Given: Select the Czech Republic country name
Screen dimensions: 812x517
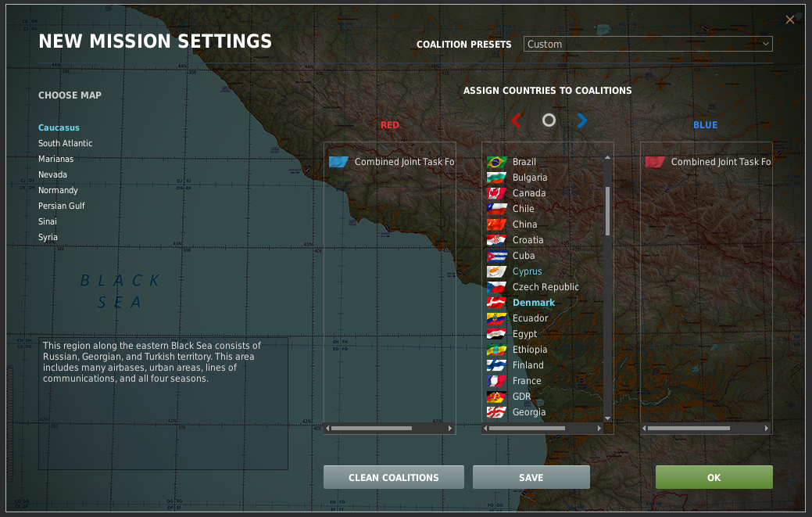Looking at the screenshot, I should [546, 287].
